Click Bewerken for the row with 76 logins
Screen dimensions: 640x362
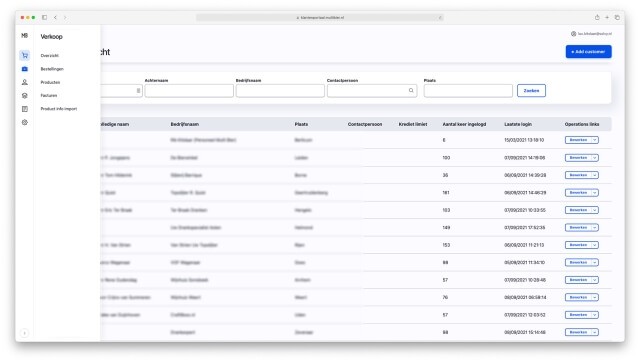(x=578, y=298)
